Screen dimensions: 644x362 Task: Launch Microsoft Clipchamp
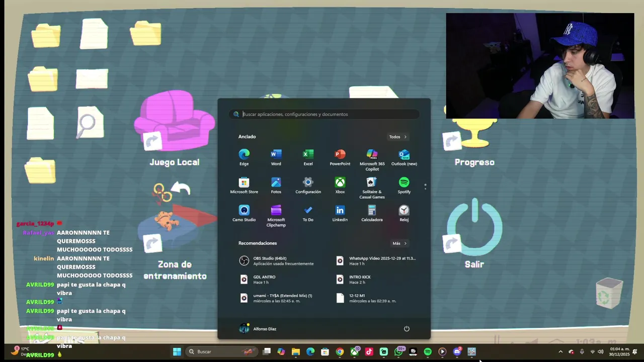(x=276, y=216)
